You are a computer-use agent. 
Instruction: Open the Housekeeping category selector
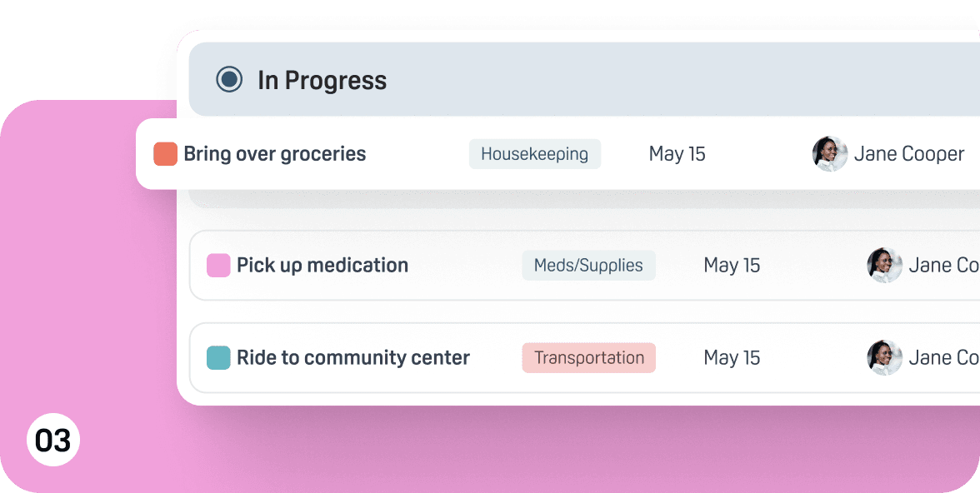pos(534,153)
